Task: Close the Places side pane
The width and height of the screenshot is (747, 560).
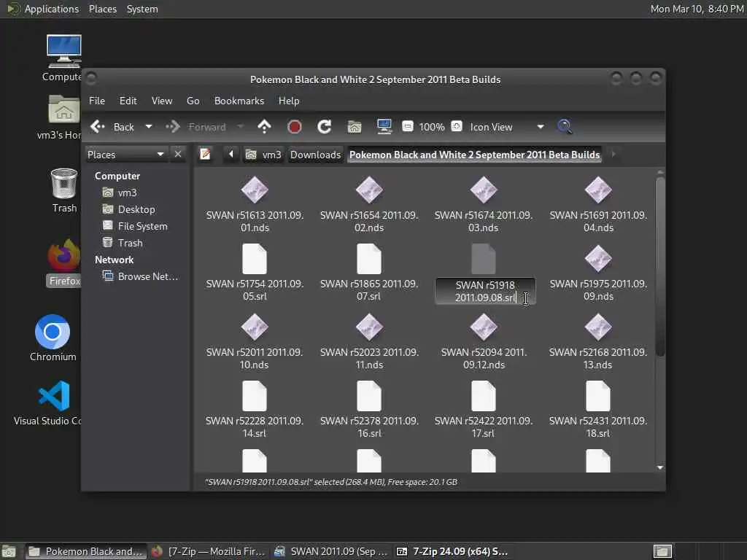Action: (178, 155)
